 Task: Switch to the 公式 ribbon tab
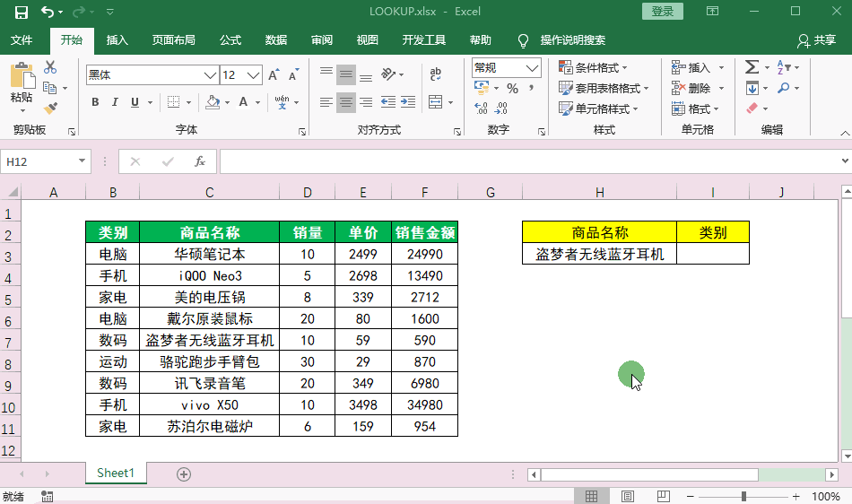click(230, 40)
